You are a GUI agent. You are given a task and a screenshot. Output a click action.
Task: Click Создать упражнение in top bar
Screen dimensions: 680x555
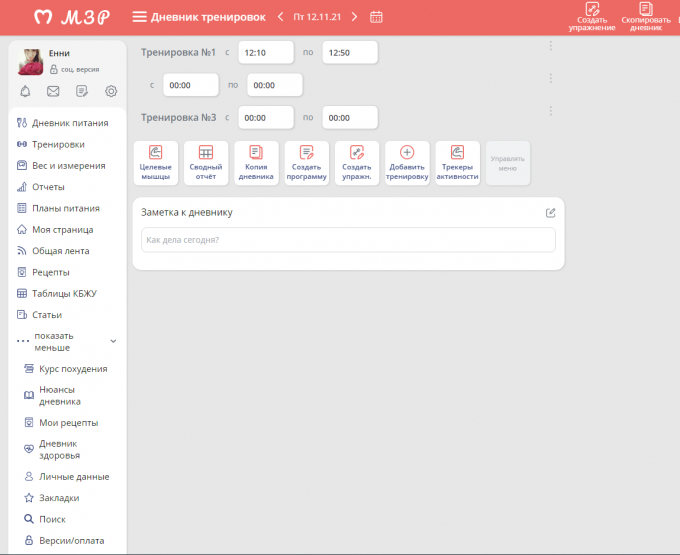coord(592,16)
